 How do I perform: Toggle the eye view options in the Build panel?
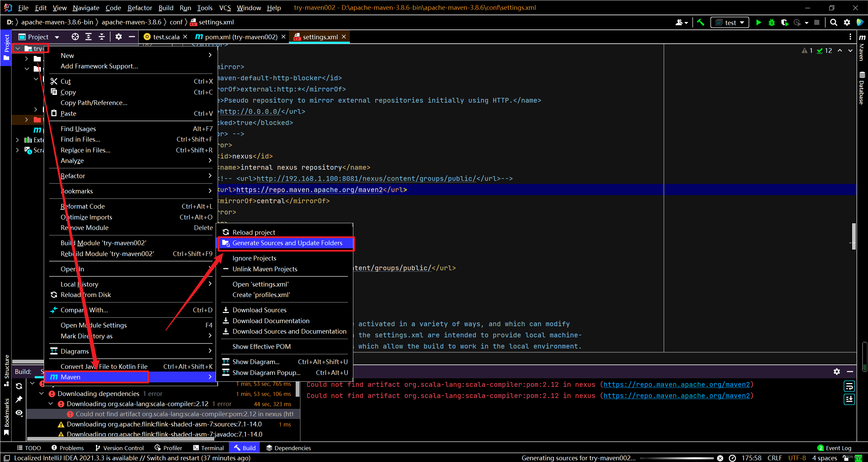(19, 413)
